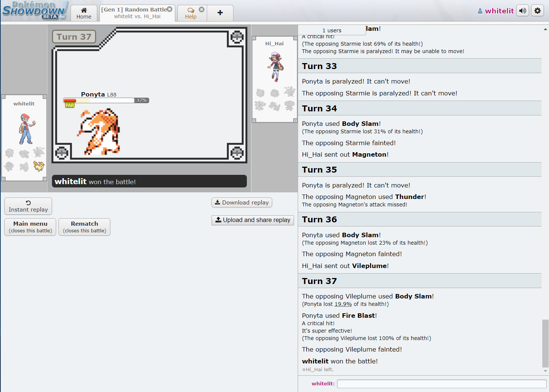Click the scrollbar up arrow in battle log
Image resolution: width=549 pixels, height=392 pixels.
545,29
